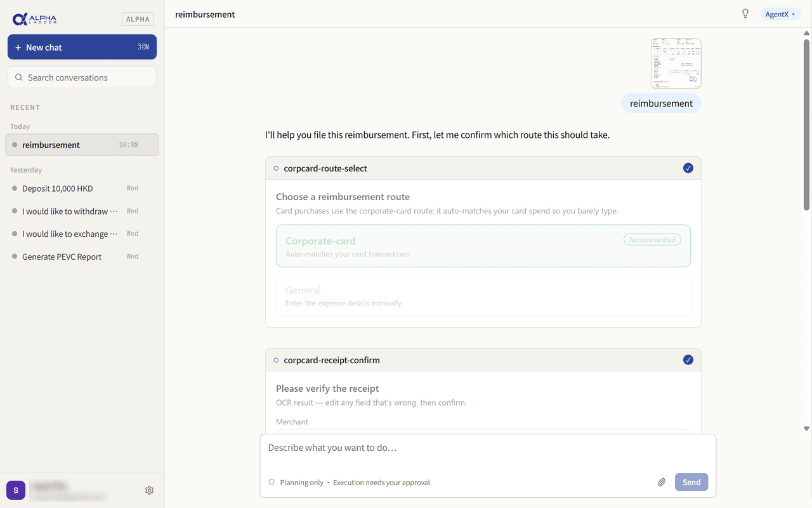Click the purple S user avatar
812x508 pixels.
click(x=16, y=490)
